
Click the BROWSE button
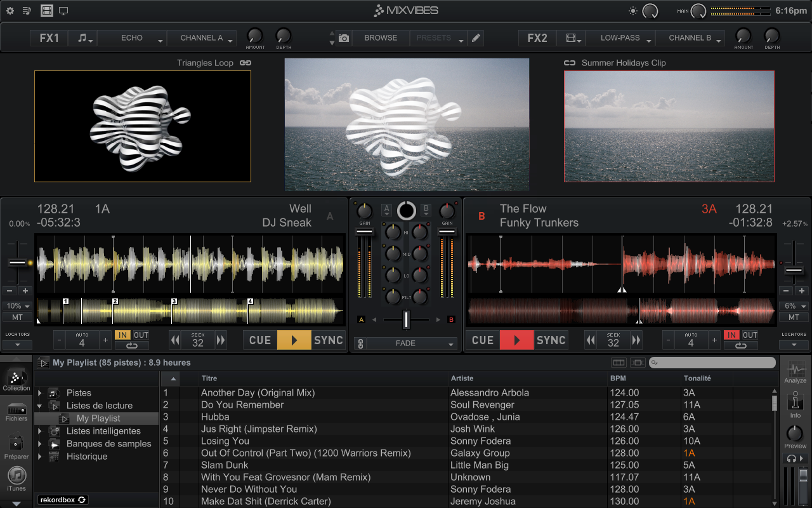click(381, 38)
